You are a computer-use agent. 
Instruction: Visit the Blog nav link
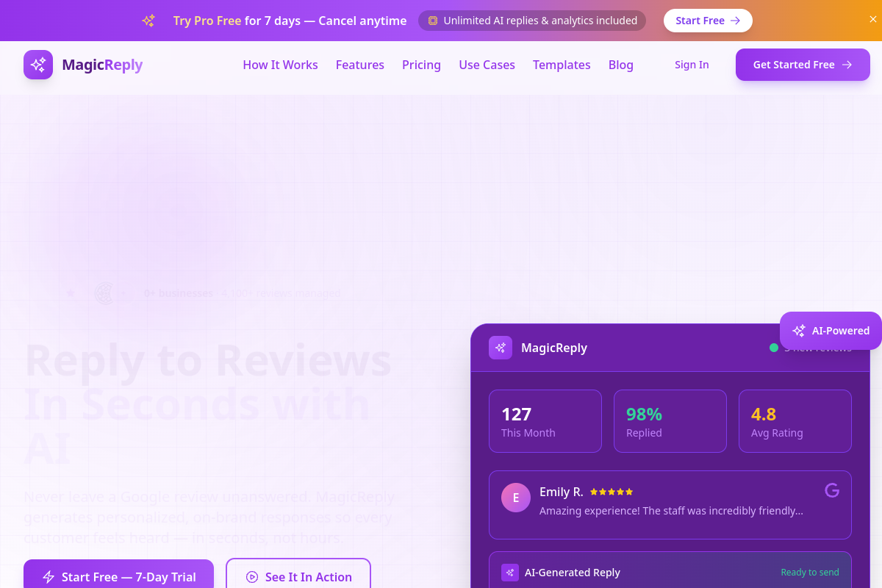point(621,65)
